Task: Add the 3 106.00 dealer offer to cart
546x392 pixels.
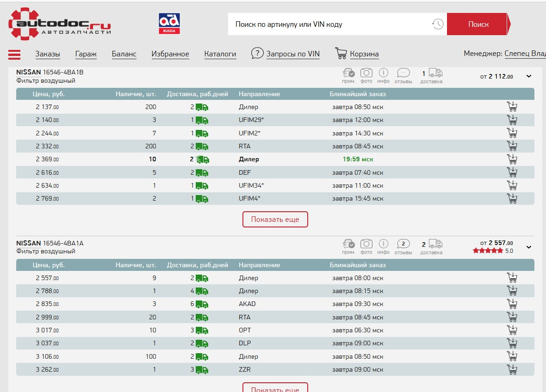Action: [x=512, y=356]
